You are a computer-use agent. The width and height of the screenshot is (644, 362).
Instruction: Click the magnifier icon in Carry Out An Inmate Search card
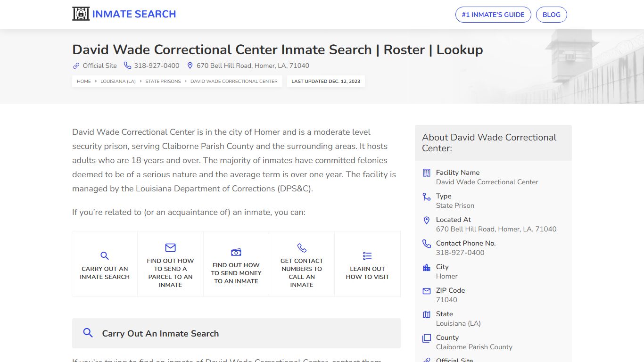(105, 256)
